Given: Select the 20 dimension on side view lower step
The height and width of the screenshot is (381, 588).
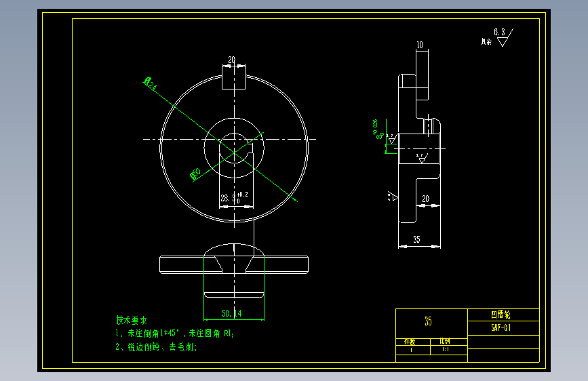Looking at the screenshot, I should coord(426,199).
